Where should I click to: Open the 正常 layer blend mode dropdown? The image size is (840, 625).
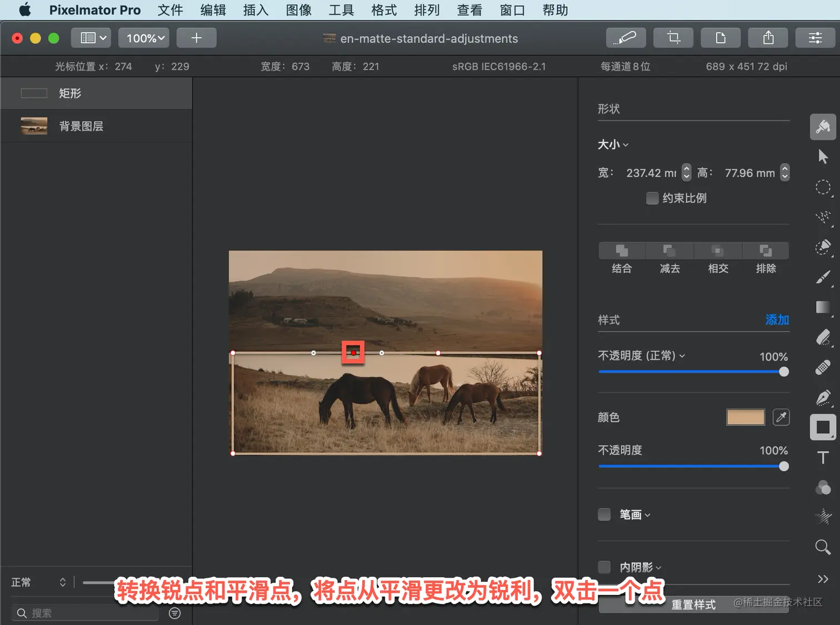tap(39, 582)
